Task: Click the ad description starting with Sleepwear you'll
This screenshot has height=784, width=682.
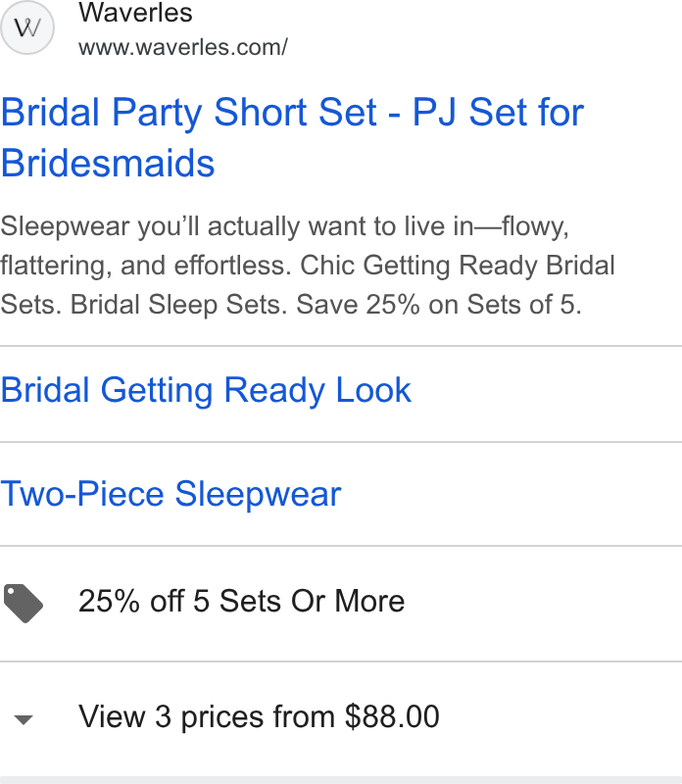Action: 308,266
